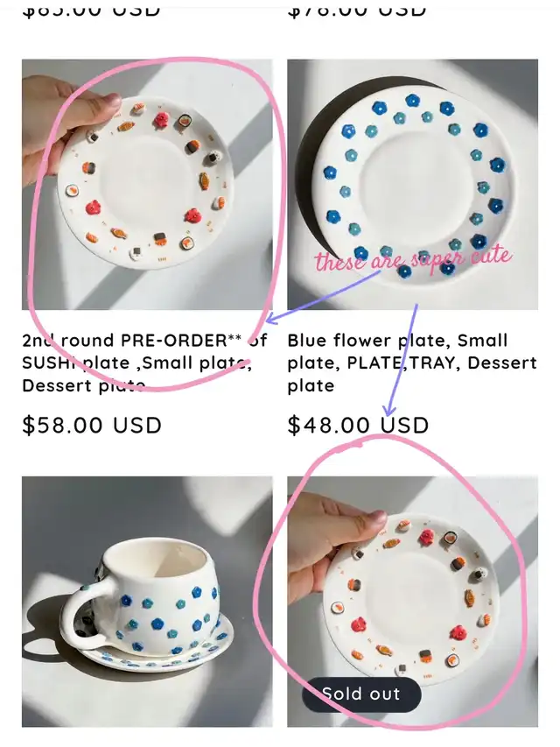Open the Blue flower plate product image
This screenshot has height=747, width=560.
coord(412,185)
